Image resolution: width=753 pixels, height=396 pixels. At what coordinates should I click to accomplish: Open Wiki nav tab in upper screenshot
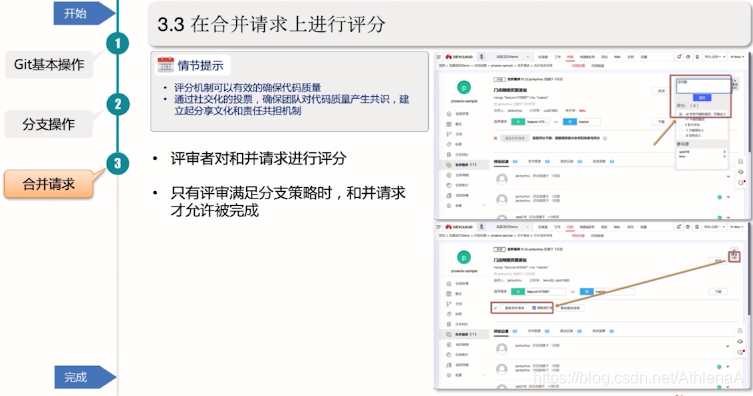point(617,57)
